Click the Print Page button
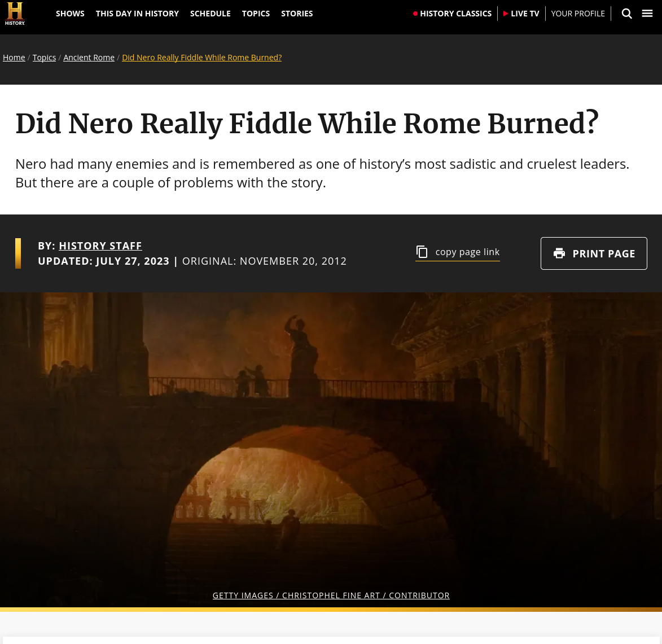 click(x=594, y=253)
